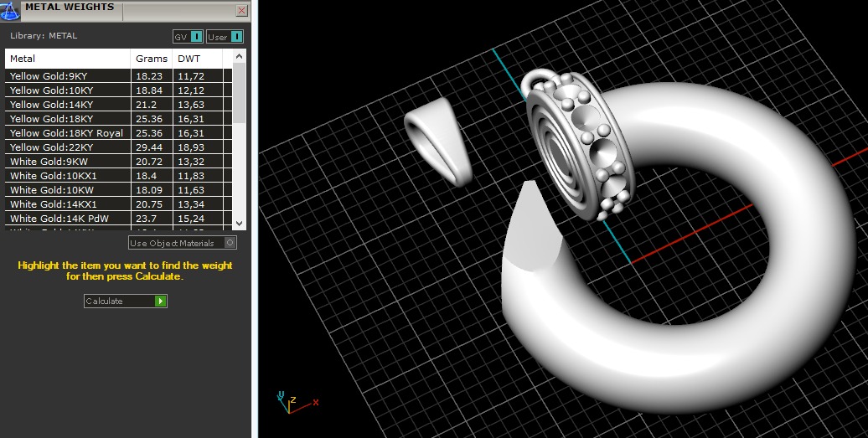
Task: Select the small bail object
Action: pyautogui.click(x=438, y=141)
